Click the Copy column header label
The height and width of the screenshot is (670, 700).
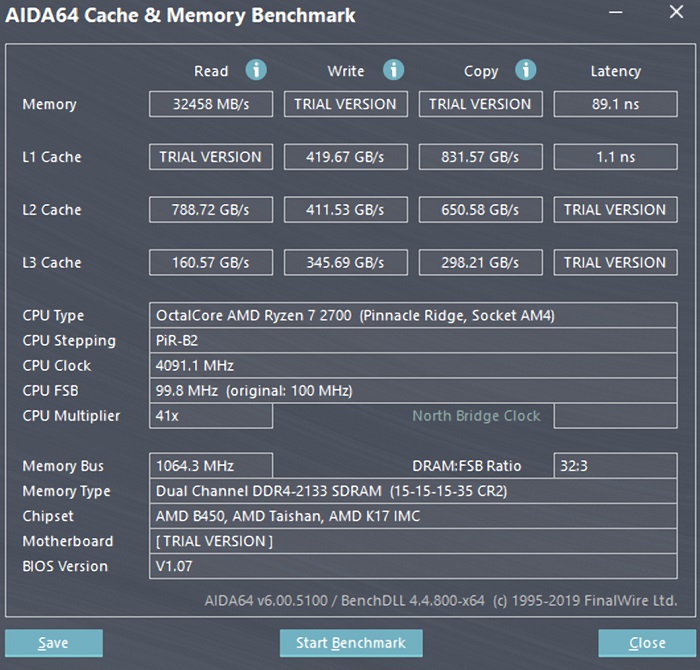[481, 71]
